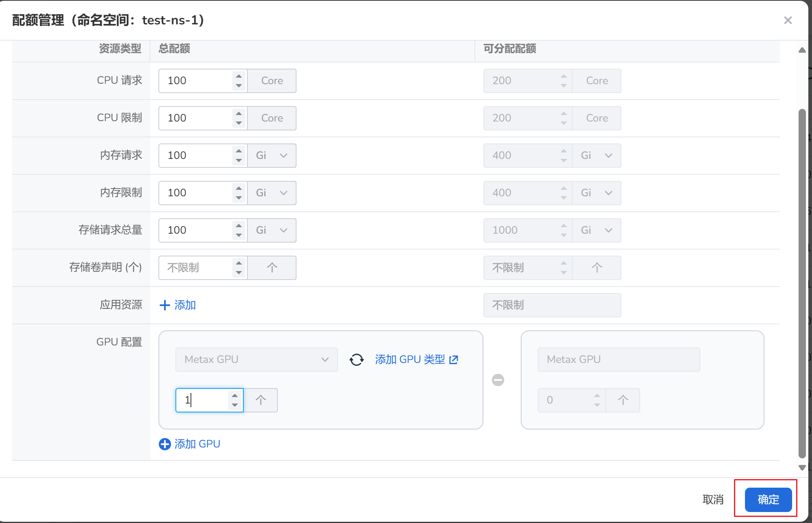Open the Metax GPU type dropdown
This screenshot has width=812, height=523.
[x=256, y=360]
